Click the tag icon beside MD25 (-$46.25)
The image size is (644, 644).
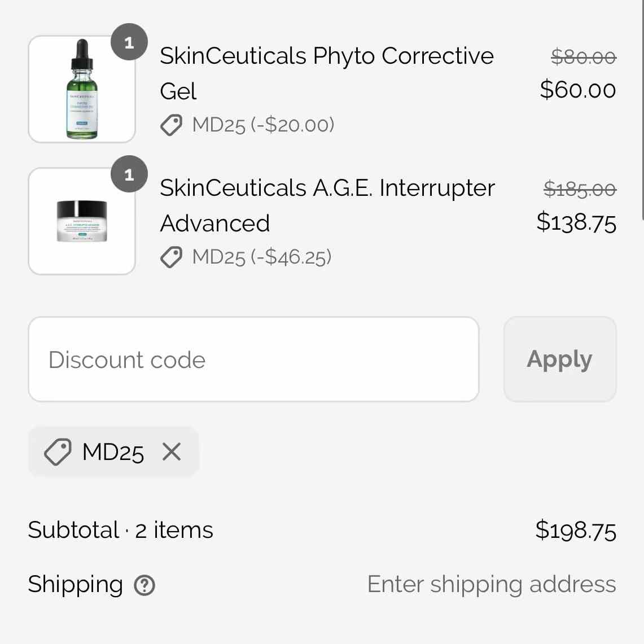171,257
